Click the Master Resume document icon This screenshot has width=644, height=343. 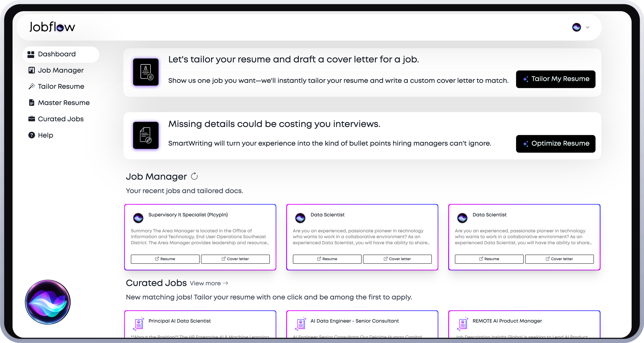pyautogui.click(x=31, y=103)
